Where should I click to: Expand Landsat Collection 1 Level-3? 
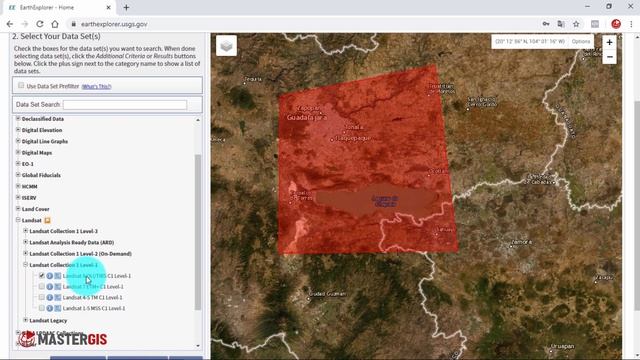26,231
